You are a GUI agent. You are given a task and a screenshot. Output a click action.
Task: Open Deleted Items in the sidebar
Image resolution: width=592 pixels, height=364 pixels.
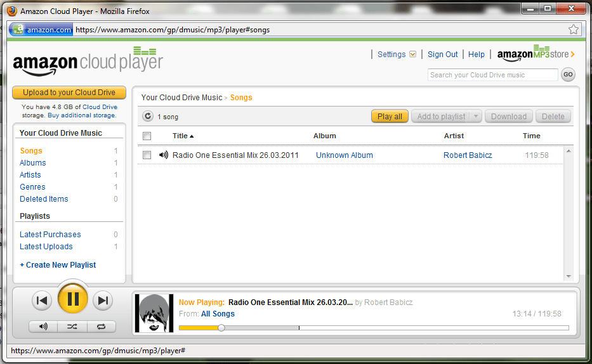pyautogui.click(x=44, y=199)
